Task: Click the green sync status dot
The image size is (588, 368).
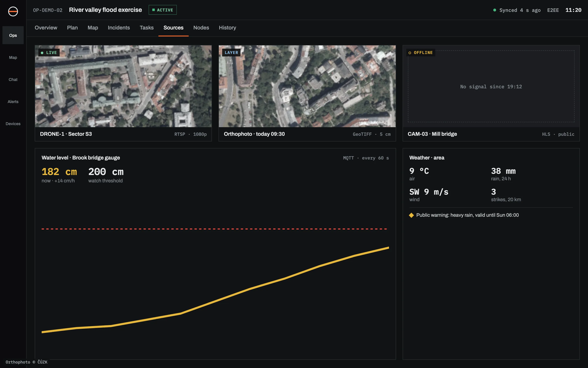Action: 494,10
